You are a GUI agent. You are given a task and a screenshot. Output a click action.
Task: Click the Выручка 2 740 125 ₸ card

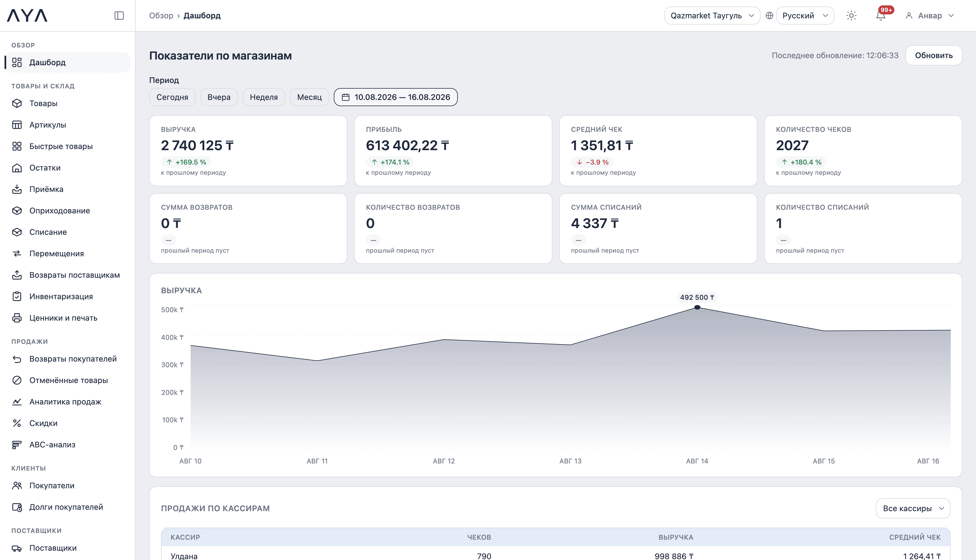(248, 151)
